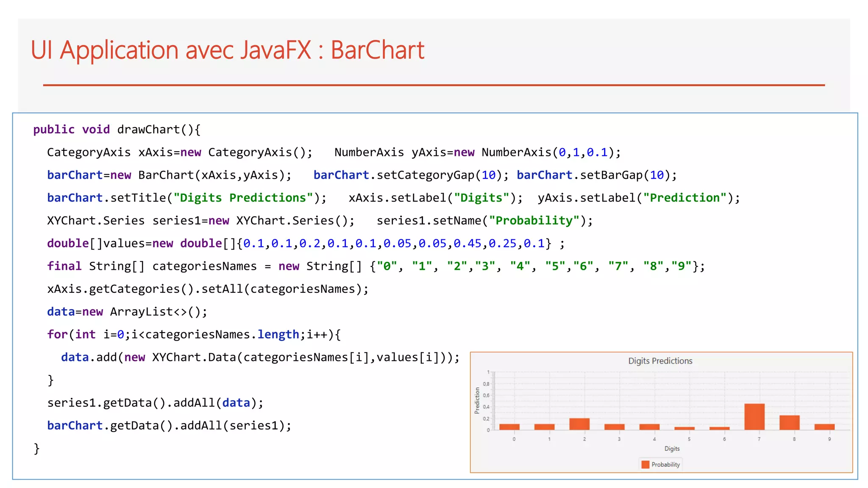Click 'series1.setName("Probability");' statement
This screenshot has height=488, width=868.
[485, 221]
